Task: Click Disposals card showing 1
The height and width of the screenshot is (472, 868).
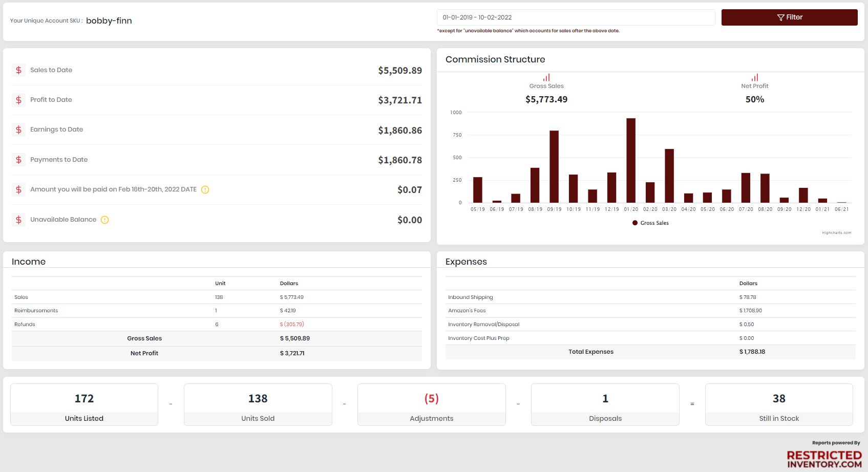Action: click(x=605, y=404)
